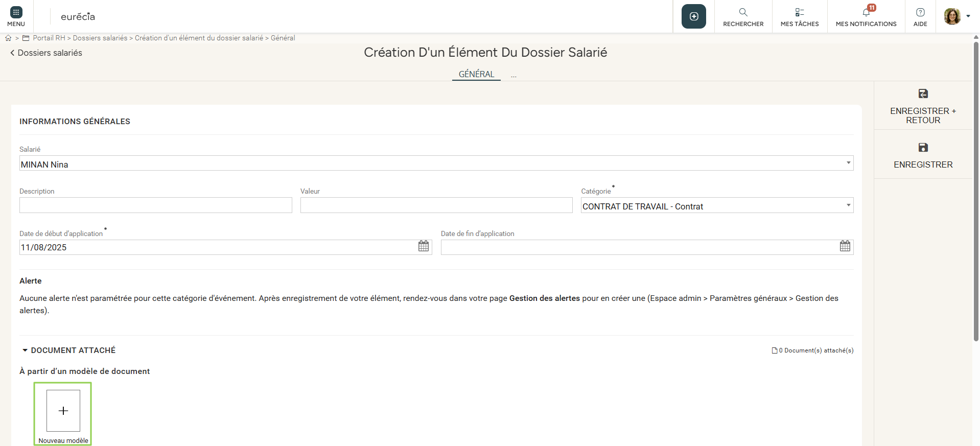The height and width of the screenshot is (446, 980).
Task: Select the Général tab
Action: (x=476, y=75)
